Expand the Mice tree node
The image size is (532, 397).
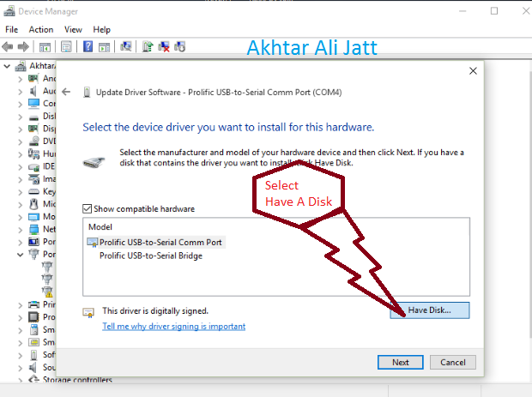point(20,204)
